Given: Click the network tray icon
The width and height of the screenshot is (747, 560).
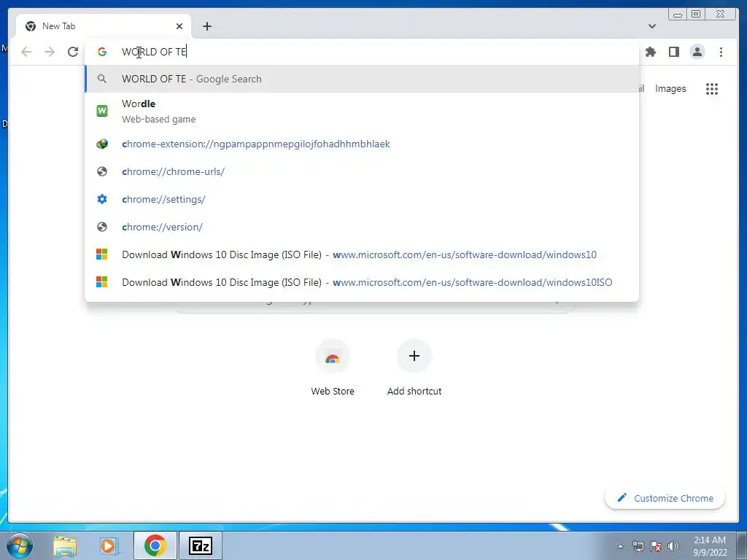Looking at the screenshot, I should point(638,546).
